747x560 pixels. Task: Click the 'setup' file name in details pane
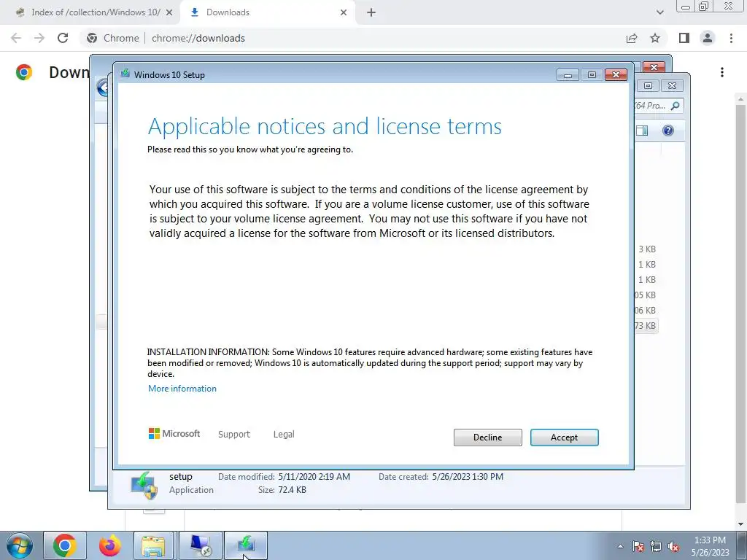click(181, 477)
